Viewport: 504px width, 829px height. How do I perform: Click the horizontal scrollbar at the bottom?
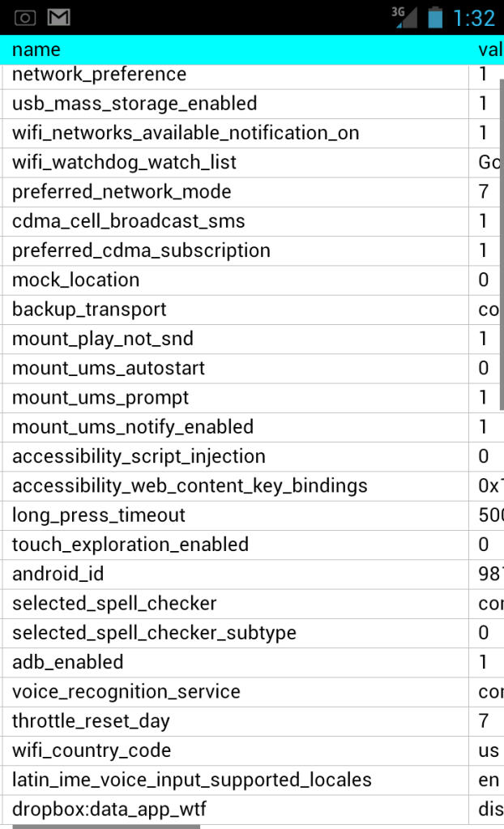pos(106,826)
